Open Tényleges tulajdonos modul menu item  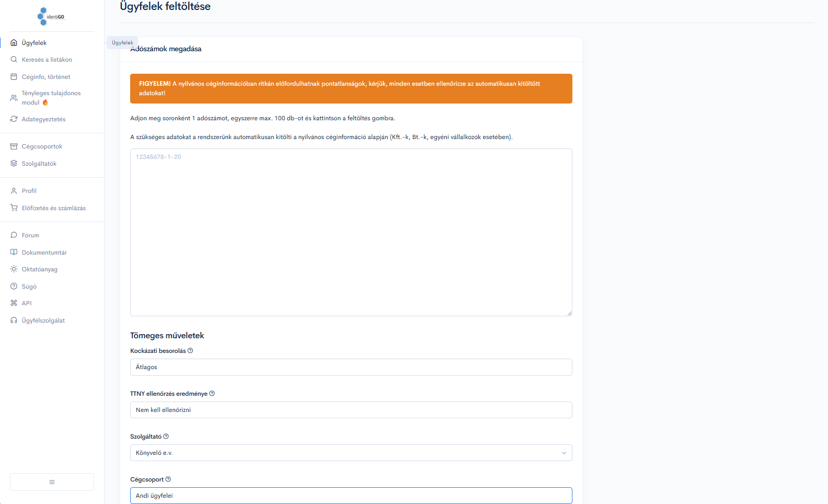tap(51, 98)
